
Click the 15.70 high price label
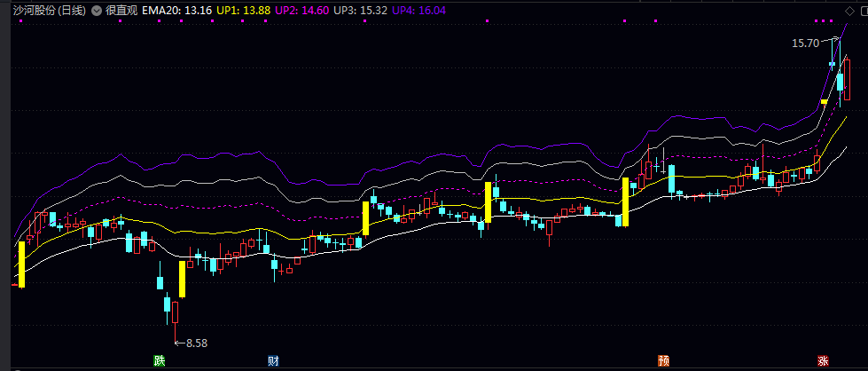tap(805, 43)
